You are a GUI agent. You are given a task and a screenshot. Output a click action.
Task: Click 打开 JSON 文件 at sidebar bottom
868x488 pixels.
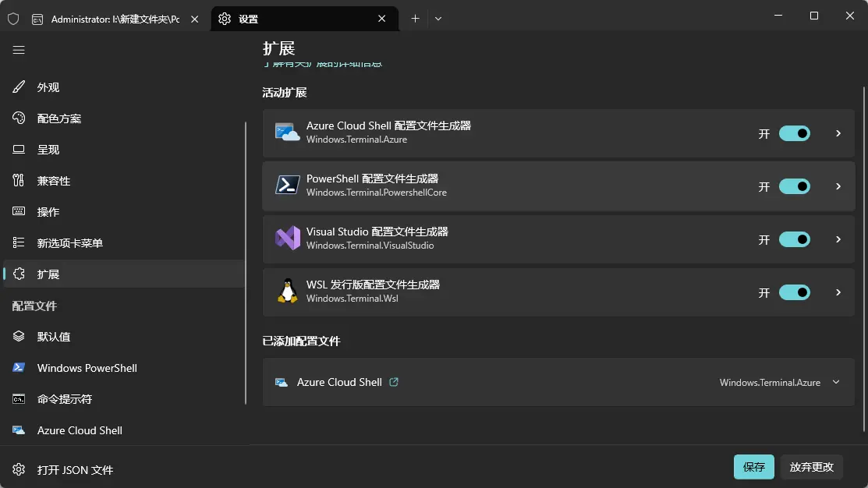(124, 470)
